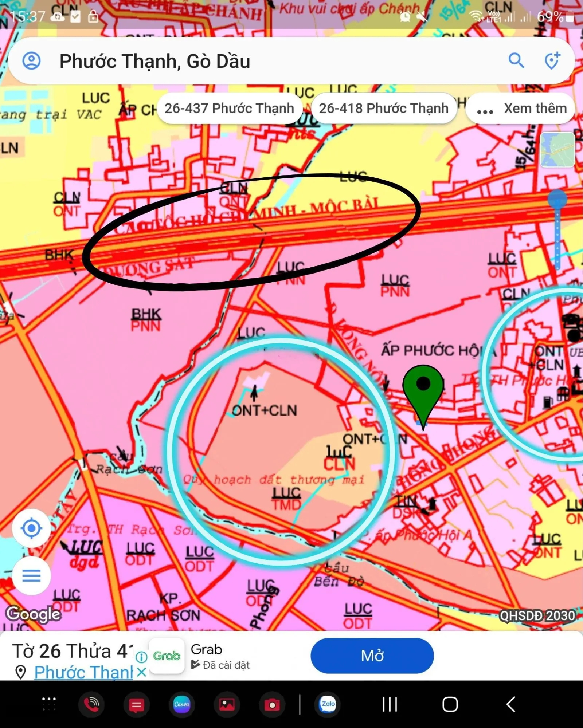
Task: Close the Grab advertisement banner
Action: point(142,672)
